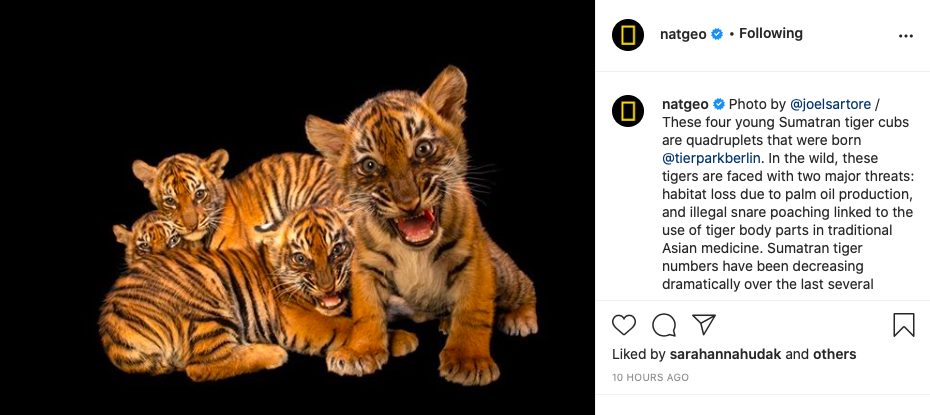Show others who liked the post
The height and width of the screenshot is (415, 930).
click(834, 354)
